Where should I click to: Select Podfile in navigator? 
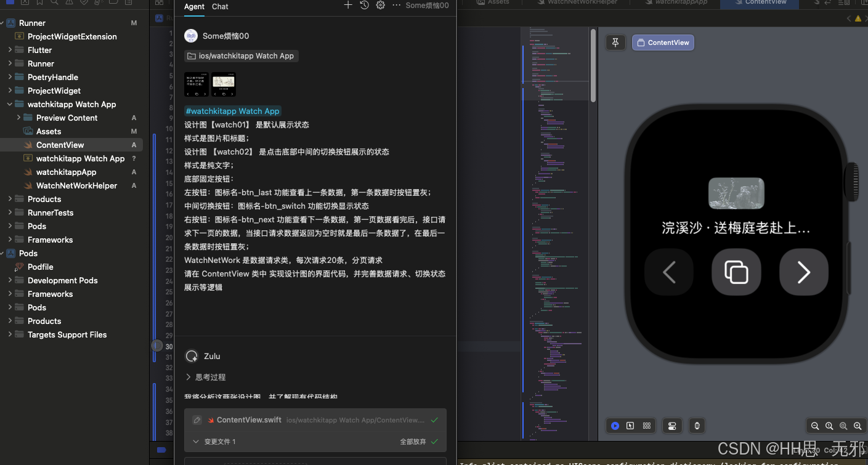tap(40, 267)
